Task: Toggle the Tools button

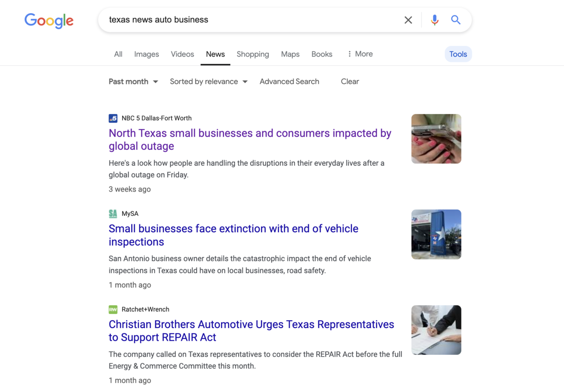Action: click(458, 54)
